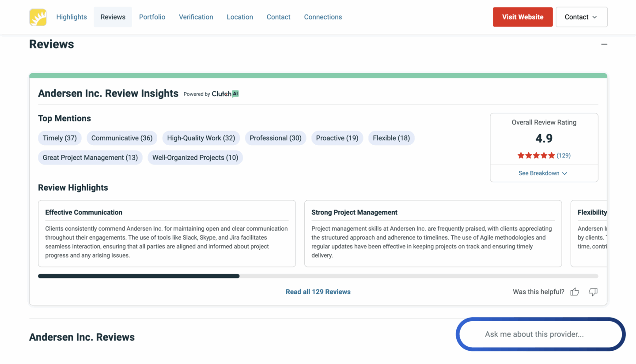The height and width of the screenshot is (364, 636).
Task: Click the red star rating icons
Action: click(x=536, y=155)
